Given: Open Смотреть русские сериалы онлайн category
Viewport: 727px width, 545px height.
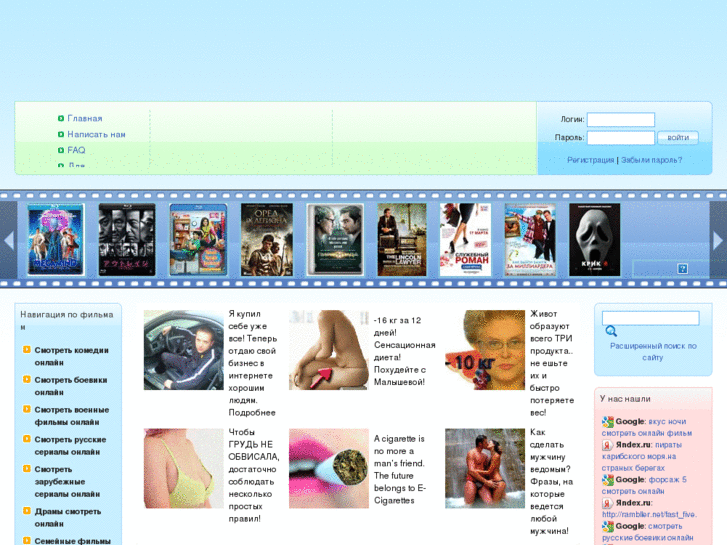Looking at the screenshot, I should click(70, 446).
